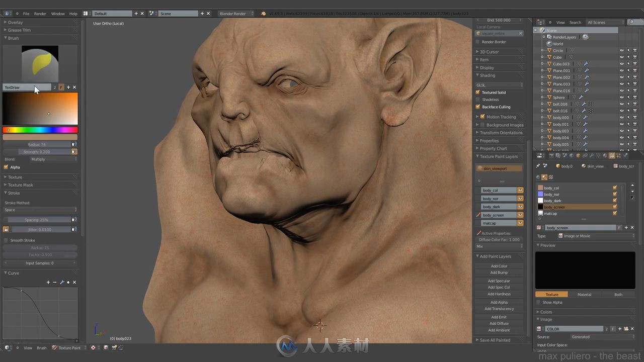Viewport: 644px width, 362px height.
Task: Zoom in on the brush curve with plus icon
Action: coord(48,282)
